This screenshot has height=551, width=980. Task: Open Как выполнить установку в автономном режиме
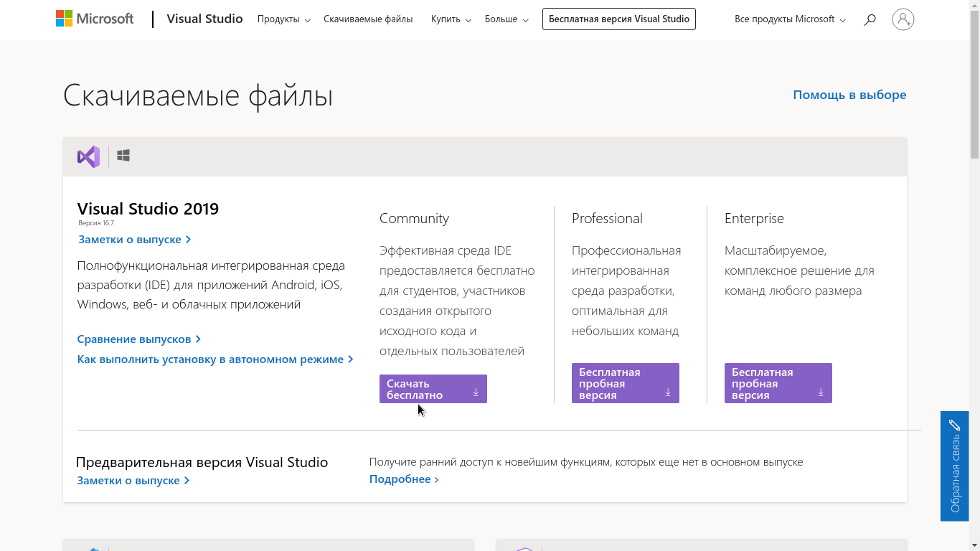(x=215, y=359)
